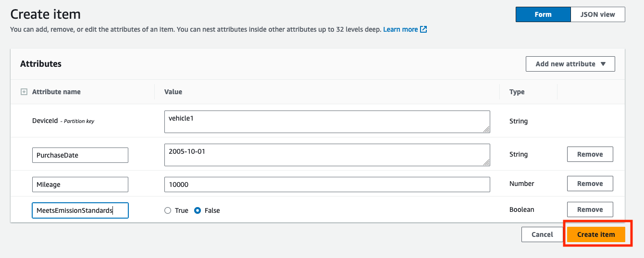Switch to the Form view tab
The height and width of the screenshot is (258, 644).
click(x=543, y=14)
